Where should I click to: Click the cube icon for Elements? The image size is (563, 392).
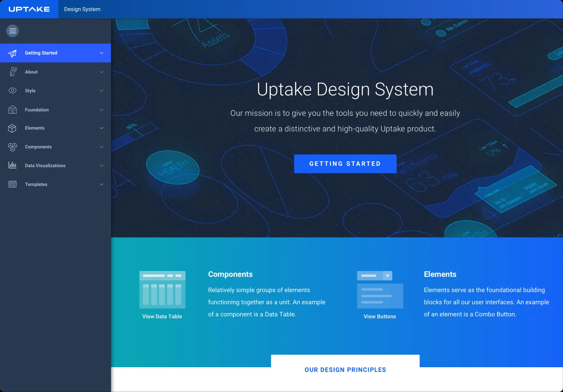coord(12,128)
